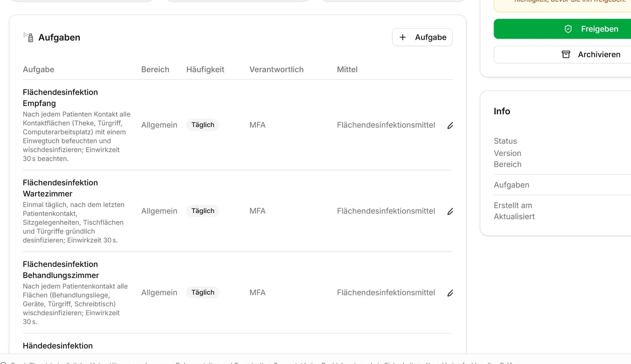Image resolution: width=631 pixels, height=364 pixels.
Task: Click the Behandlungszimmer description starting "Nach jedem Patientenkontakt"
Action: pos(76,304)
